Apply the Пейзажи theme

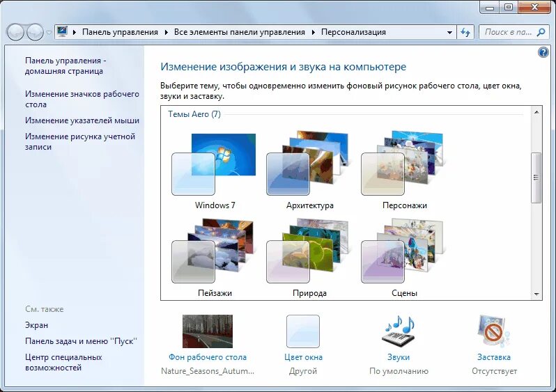click(x=213, y=251)
